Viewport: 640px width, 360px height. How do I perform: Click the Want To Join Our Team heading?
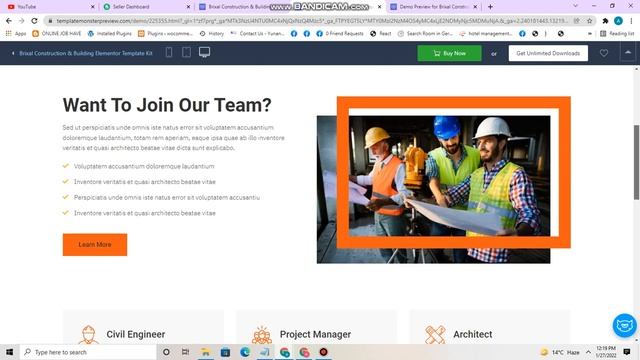[167, 105]
